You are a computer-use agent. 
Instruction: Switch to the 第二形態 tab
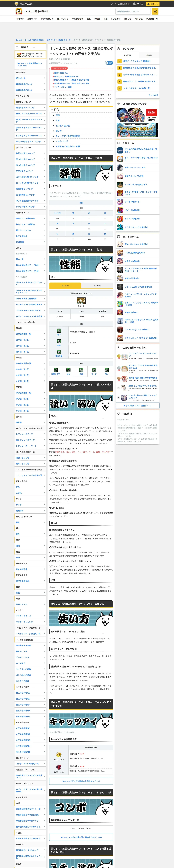pos(65,285)
